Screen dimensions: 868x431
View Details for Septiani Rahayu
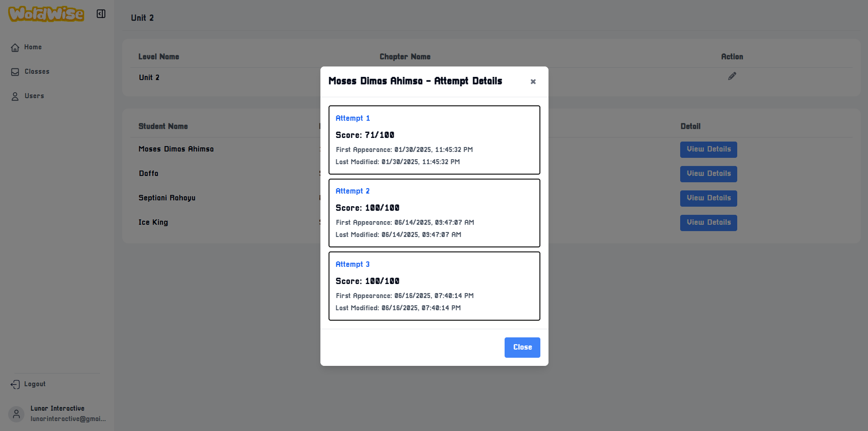pyautogui.click(x=708, y=199)
